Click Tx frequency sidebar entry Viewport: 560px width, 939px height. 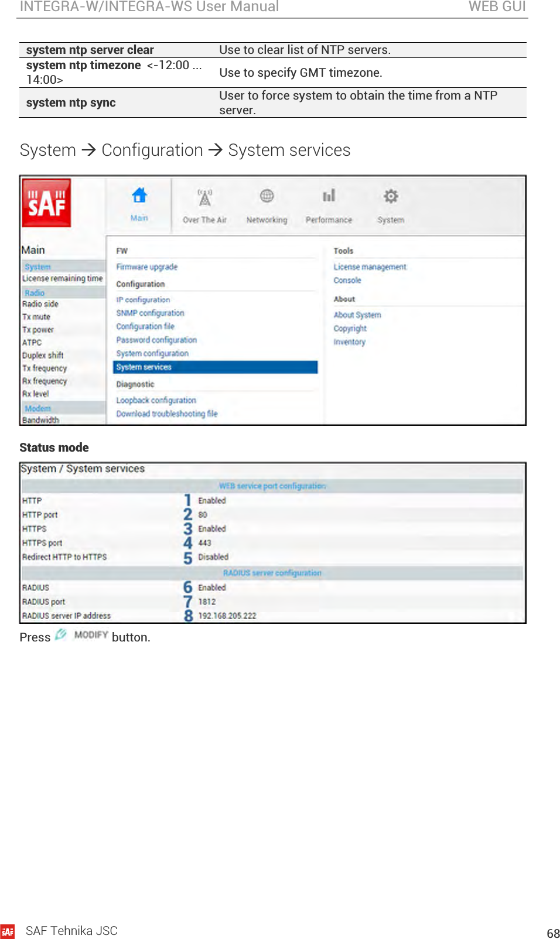[45, 368]
